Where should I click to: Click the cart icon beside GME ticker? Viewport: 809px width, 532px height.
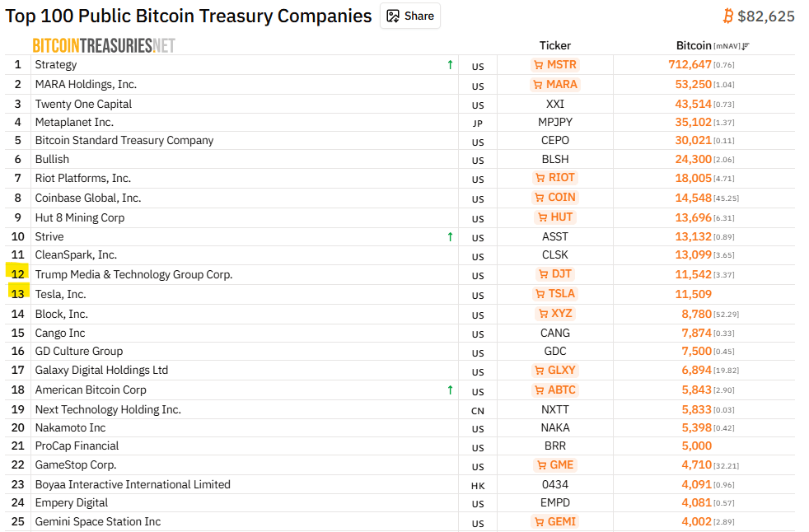tap(540, 465)
